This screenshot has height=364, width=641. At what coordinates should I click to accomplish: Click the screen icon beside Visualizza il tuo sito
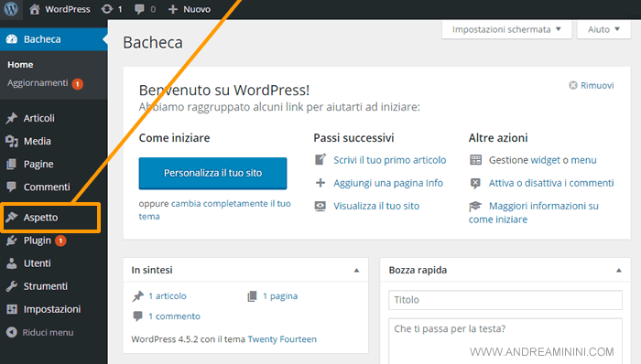click(320, 206)
